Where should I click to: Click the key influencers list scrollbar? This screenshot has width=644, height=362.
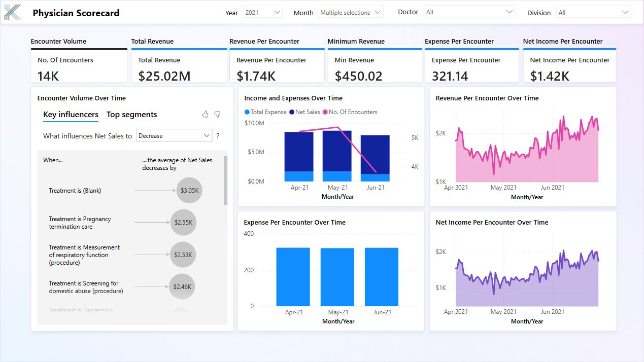pyautogui.click(x=225, y=180)
